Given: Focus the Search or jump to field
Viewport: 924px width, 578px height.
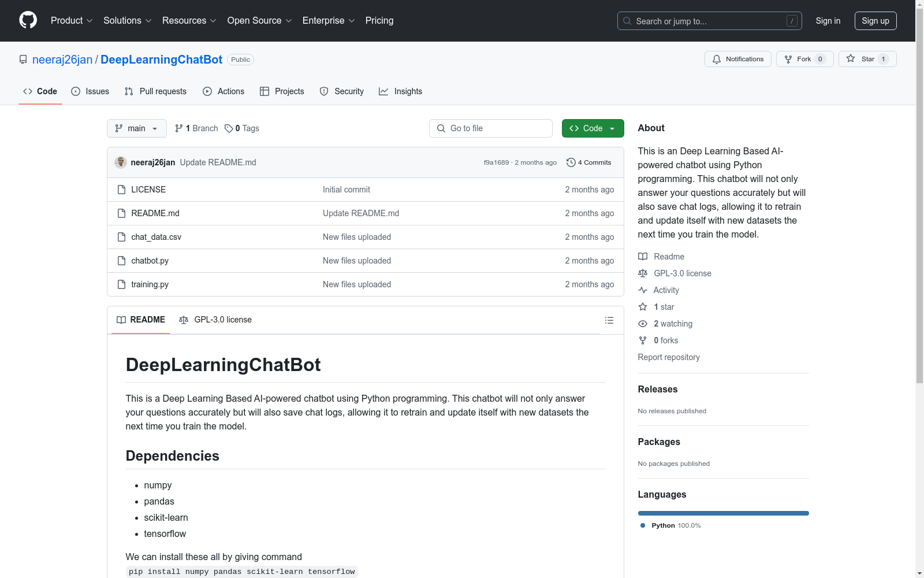Looking at the screenshot, I should pyautogui.click(x=710, y=21).
